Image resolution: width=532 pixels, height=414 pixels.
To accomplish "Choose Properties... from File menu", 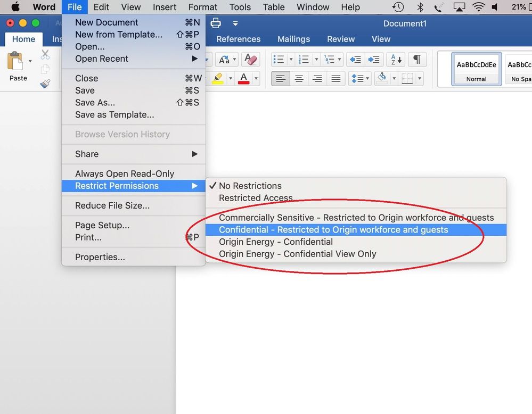I will point(134,257).
